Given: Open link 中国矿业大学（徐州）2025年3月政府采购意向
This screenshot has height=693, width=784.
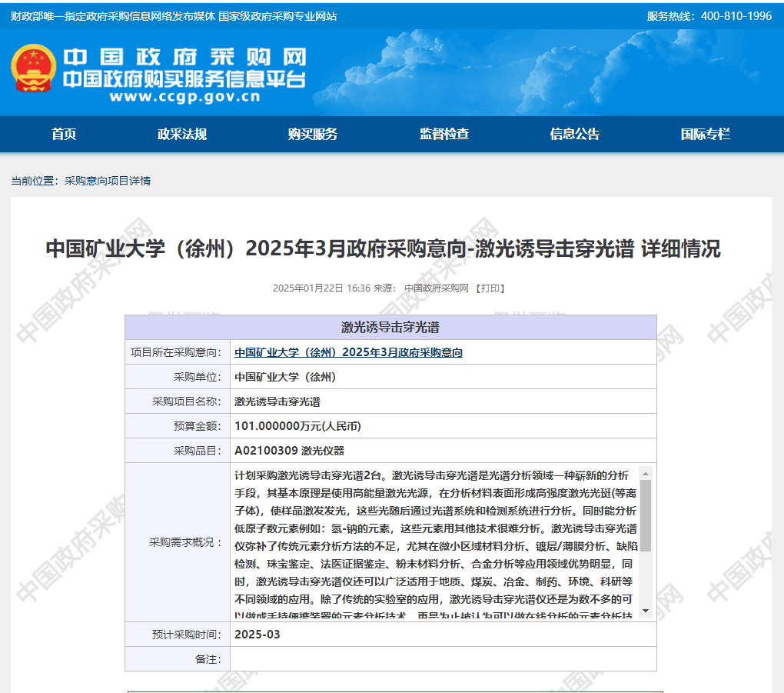Looking at the screenshot, I should tap(348, 352).
